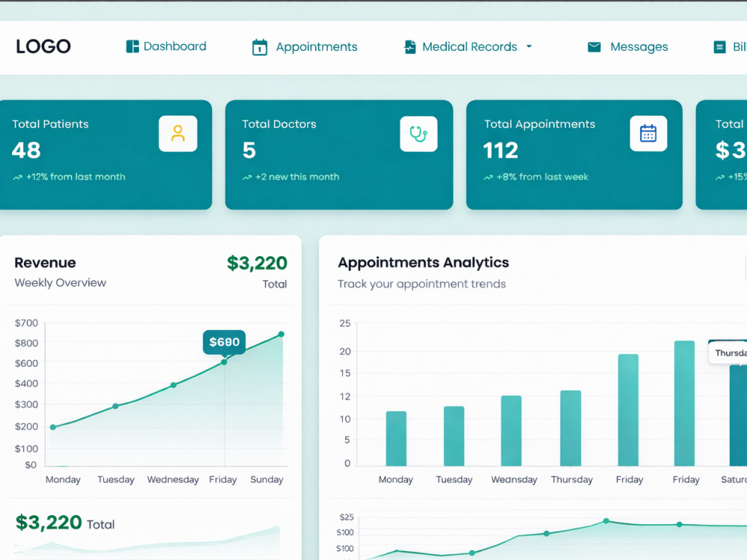Click the Total Appointments calendar icon
Image resolution: width=747 pixels, height=560 pixels.
point(648,134)
